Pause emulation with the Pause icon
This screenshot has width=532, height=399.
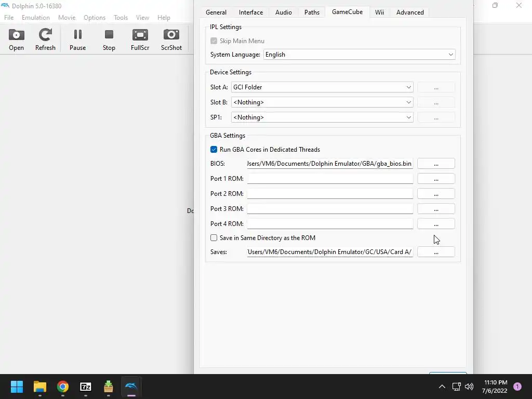(78, 39)
